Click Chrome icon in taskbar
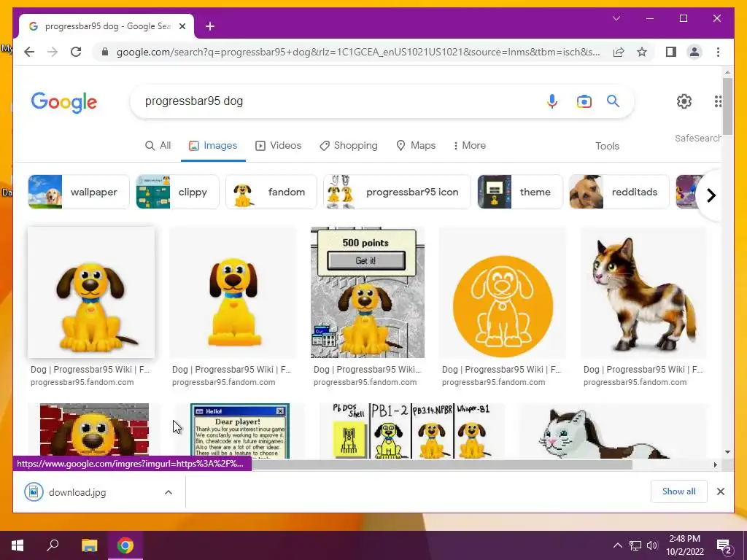This screenshot has height=560, width=747. tap(125, 545)
